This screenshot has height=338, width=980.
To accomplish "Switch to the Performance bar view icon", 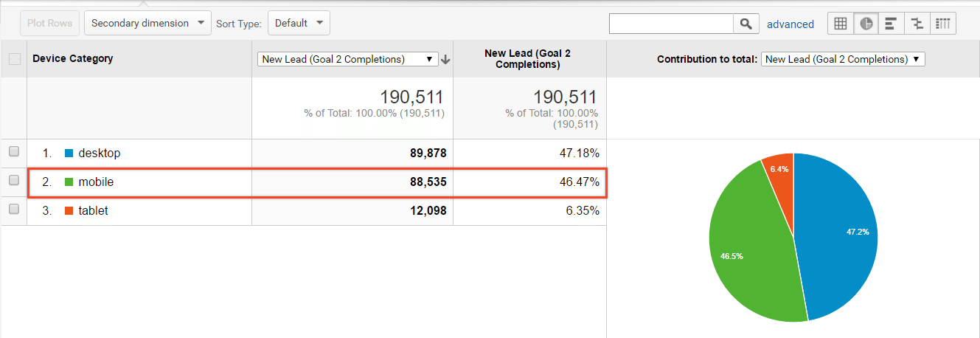I will [x=892, y=24].
